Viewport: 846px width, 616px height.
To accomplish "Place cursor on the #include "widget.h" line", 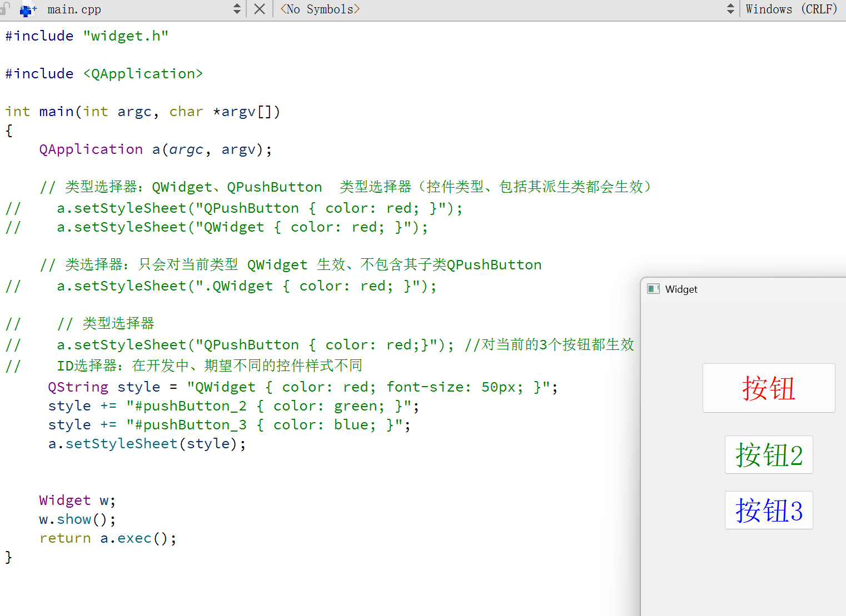I will pos(86,35).
